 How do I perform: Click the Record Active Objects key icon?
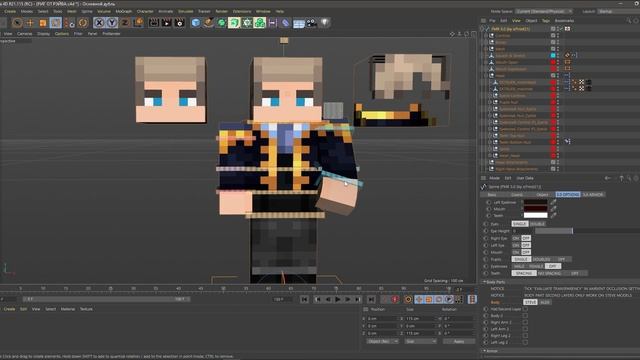(x=384, y=300)
